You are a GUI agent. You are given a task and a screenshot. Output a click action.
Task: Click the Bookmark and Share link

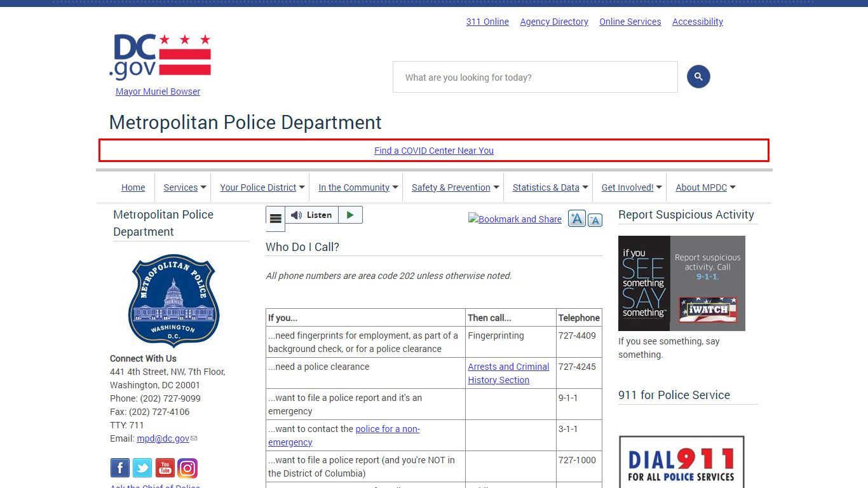[515, 219]
